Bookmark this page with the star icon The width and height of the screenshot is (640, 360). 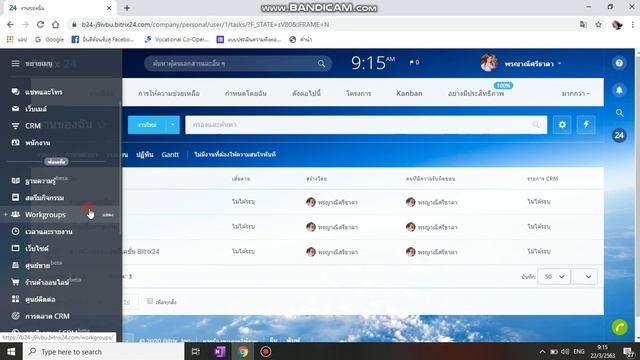pyautogui.click(x=598, y=24)
